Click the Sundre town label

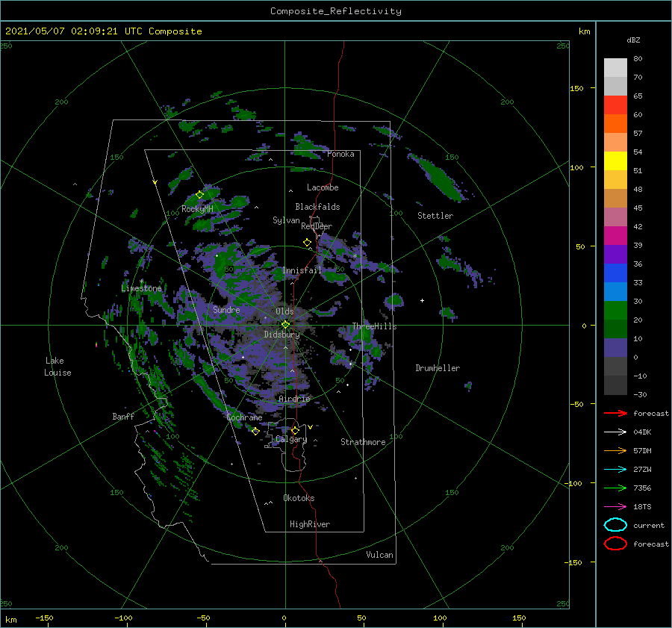(226, 309)
